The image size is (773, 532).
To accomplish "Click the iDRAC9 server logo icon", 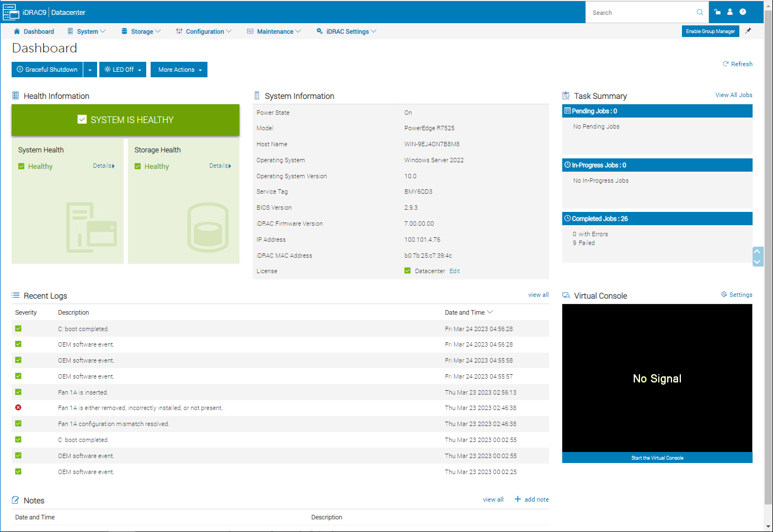I will 10,12.
